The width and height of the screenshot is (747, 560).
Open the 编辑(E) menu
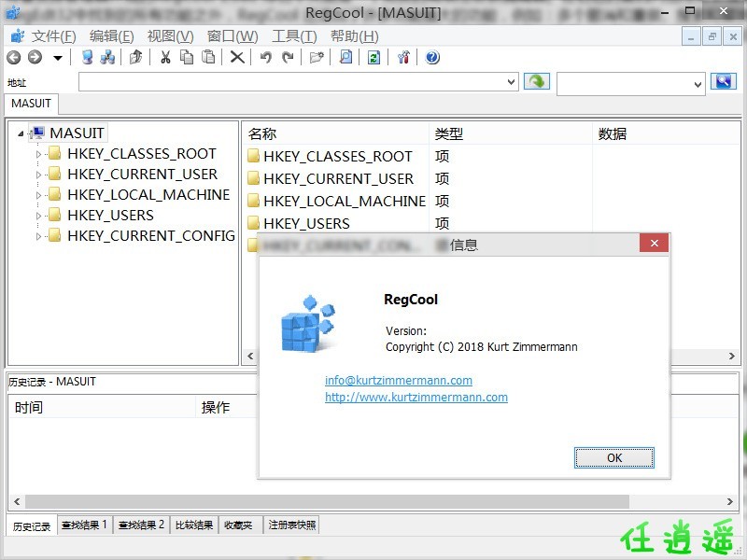111,36
